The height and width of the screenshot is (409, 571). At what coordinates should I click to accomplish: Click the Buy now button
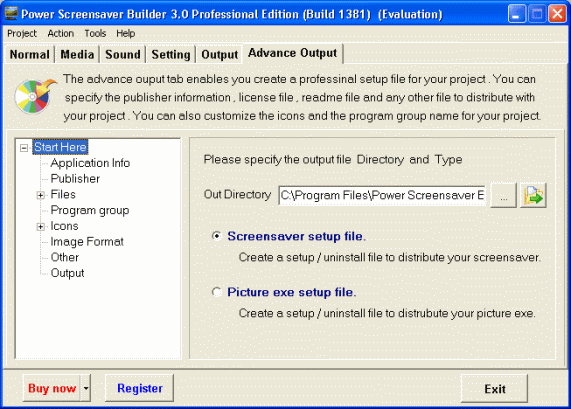52,388
